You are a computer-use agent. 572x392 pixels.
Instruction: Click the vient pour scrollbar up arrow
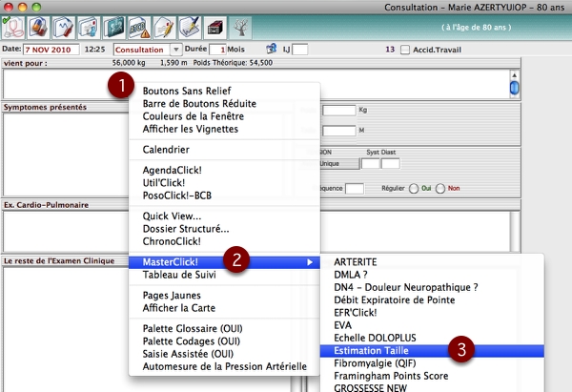515,75
